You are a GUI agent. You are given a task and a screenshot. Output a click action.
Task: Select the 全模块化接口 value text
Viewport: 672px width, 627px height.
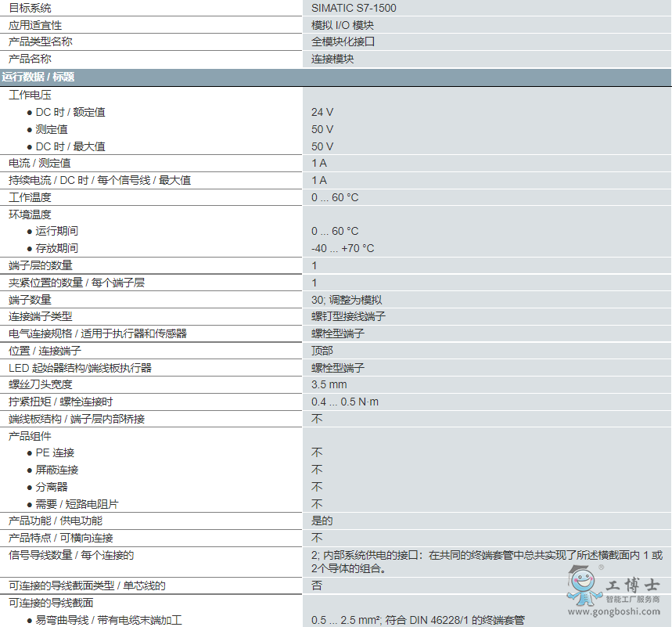[343, 41]
